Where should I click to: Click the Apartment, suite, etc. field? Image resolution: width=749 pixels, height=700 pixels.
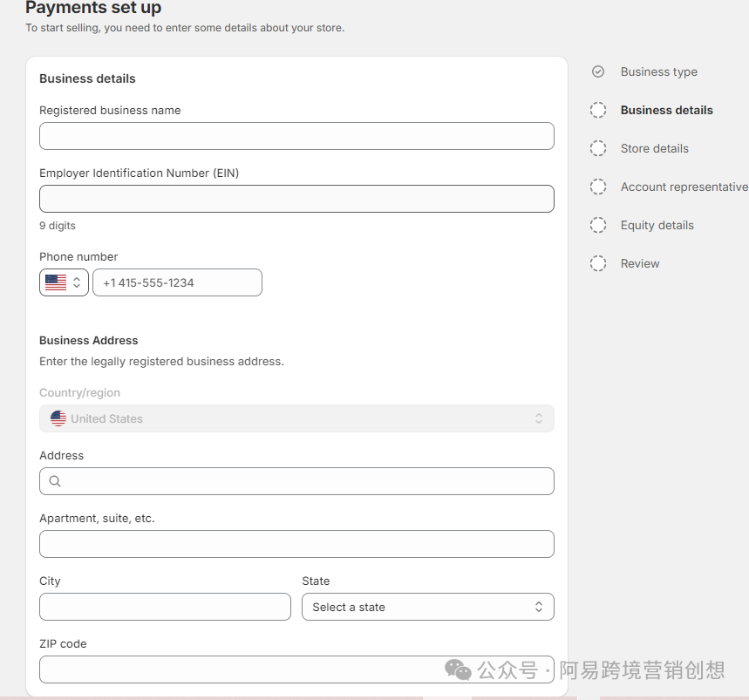[x=296, y=544]
